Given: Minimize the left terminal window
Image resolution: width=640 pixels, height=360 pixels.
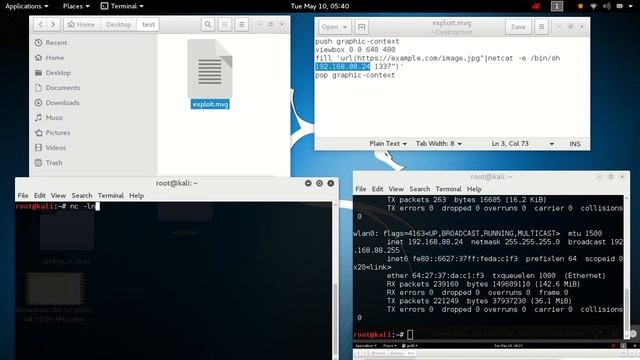Looking at the screenshot, I should tap(308, 183).
